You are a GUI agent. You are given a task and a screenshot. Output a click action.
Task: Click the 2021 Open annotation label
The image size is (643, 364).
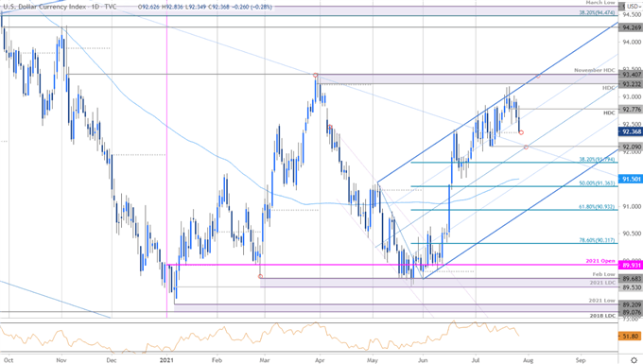601,261
